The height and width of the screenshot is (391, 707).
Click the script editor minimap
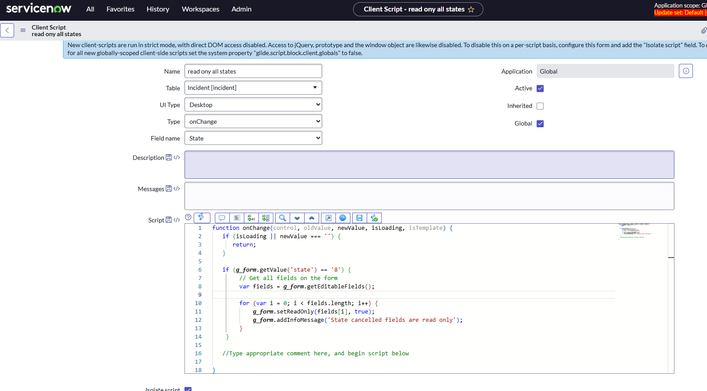click(635, 230)
